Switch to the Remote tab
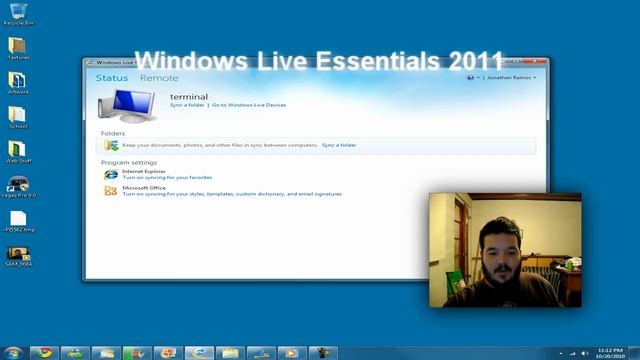640x360 pixels. click(159, 78)
